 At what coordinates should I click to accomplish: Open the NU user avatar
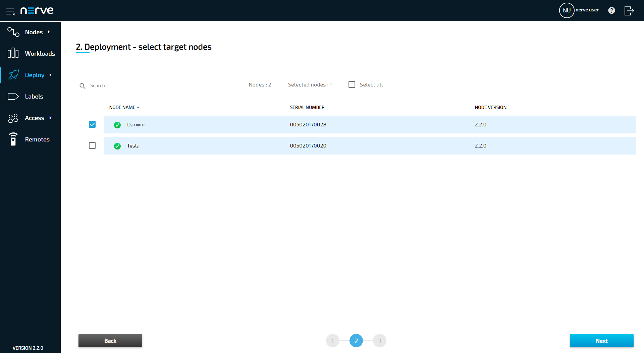(x=567, y=10)
